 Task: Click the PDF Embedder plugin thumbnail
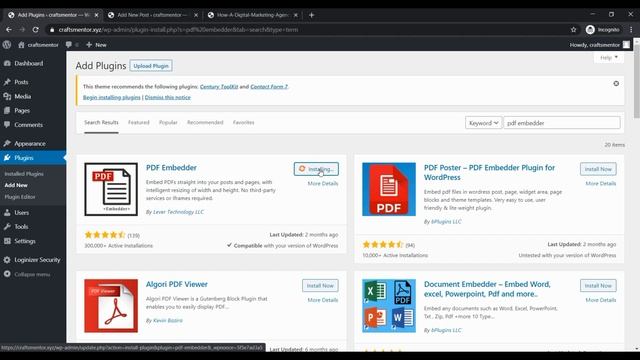(x=111, y=189)
